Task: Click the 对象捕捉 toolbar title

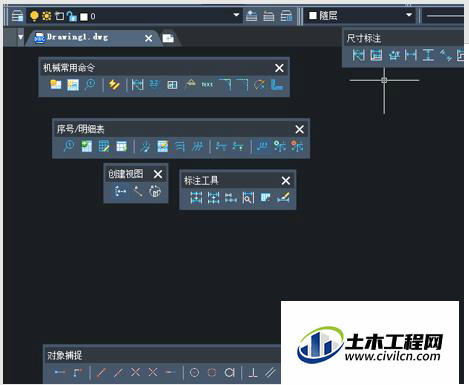Action: coord(65,355)
